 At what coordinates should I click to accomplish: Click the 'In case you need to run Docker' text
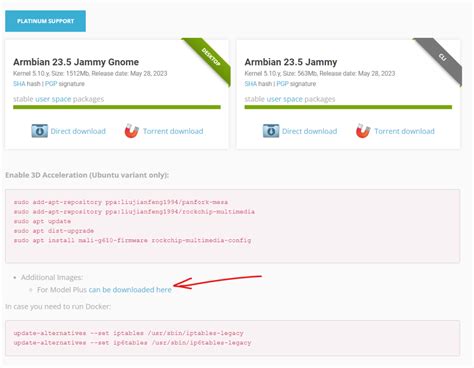point(58,307)
